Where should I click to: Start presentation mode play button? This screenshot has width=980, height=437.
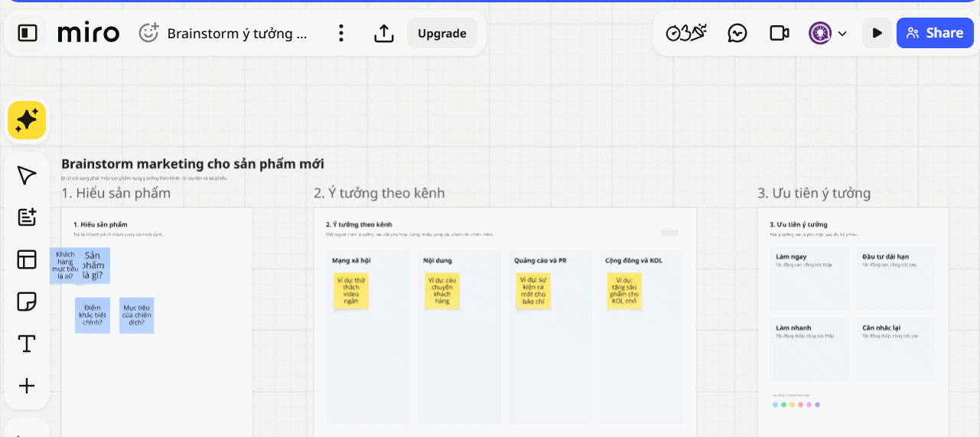tap(877, 33)
